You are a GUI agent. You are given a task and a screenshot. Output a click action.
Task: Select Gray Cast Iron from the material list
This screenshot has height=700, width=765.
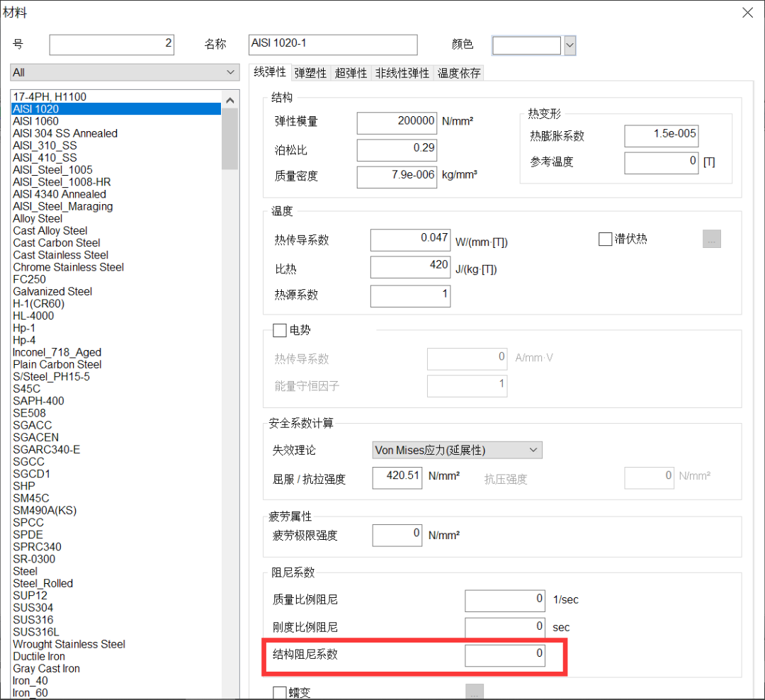[x=46, y=668]
